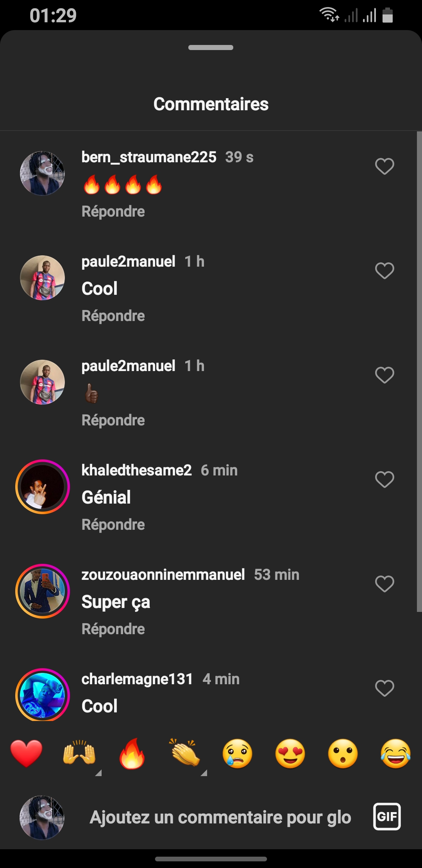Insert crying face emoji
This screenshot has width=422, height=868.
[238, 753]
